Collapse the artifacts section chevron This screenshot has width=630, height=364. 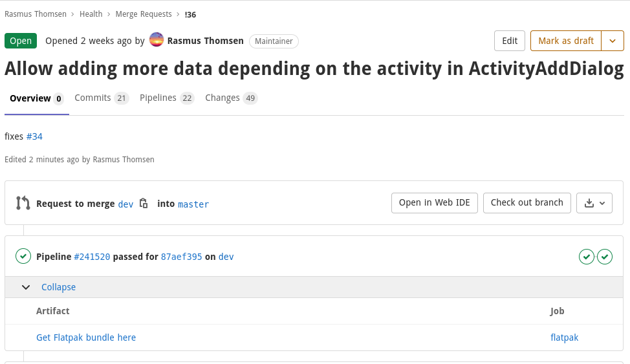26,287
